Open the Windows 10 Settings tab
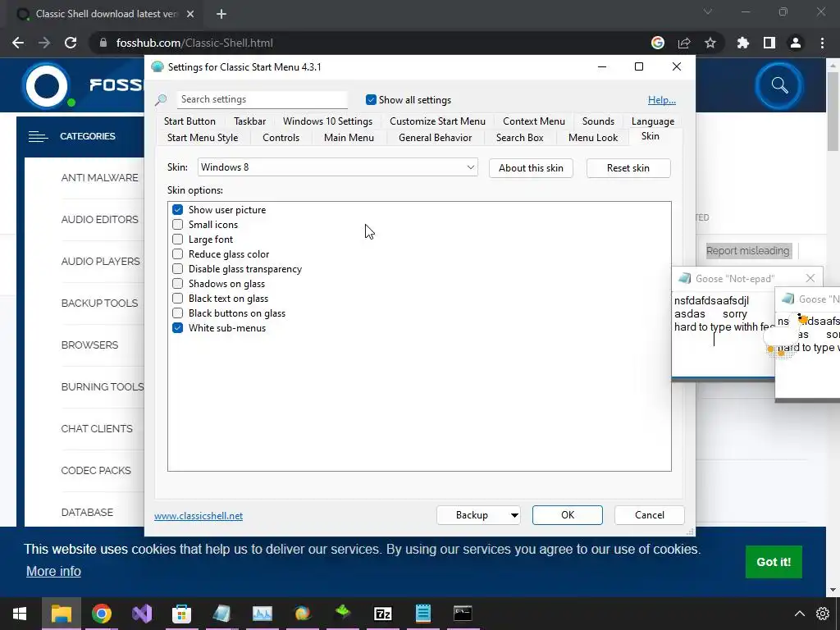This screenshot has width=840, height=630. point(327,121)
